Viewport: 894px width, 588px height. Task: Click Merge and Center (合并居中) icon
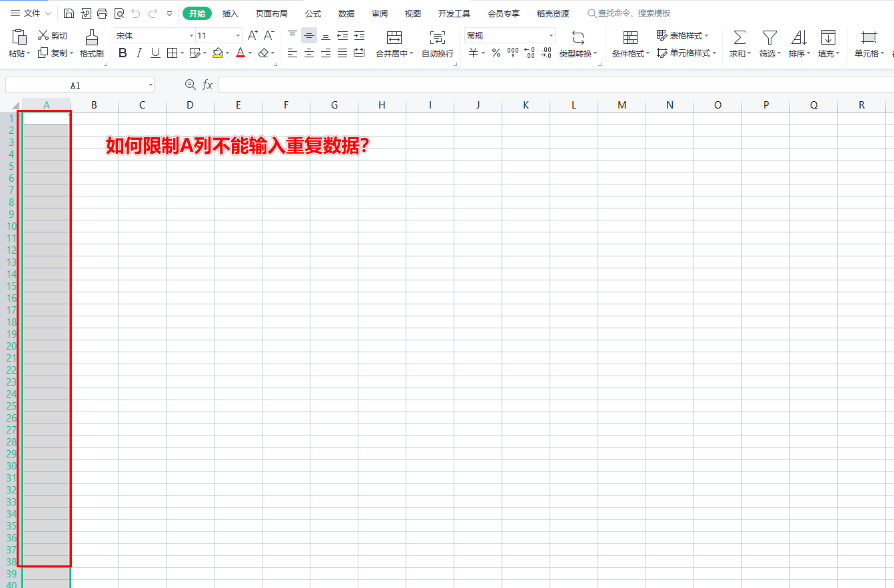click(394, 37)
